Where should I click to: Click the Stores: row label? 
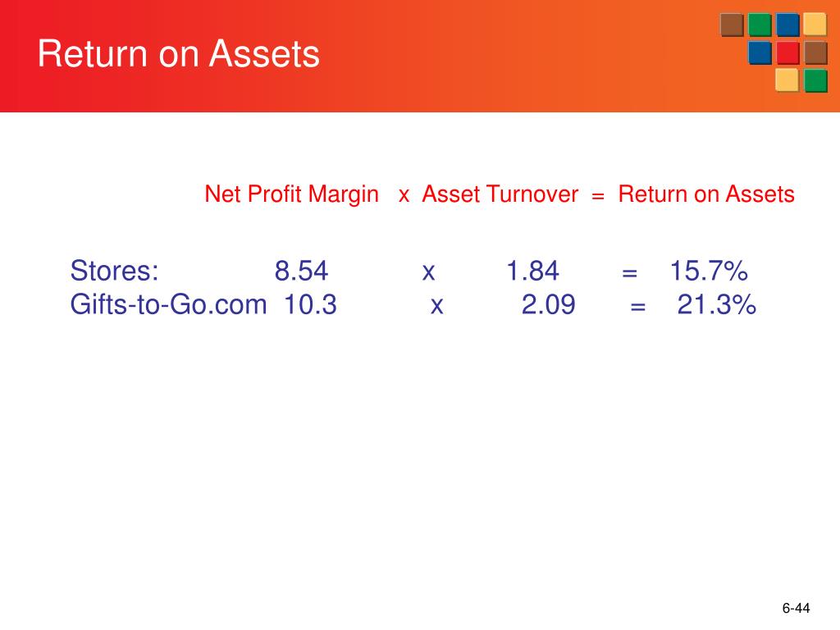pos(115,271)
